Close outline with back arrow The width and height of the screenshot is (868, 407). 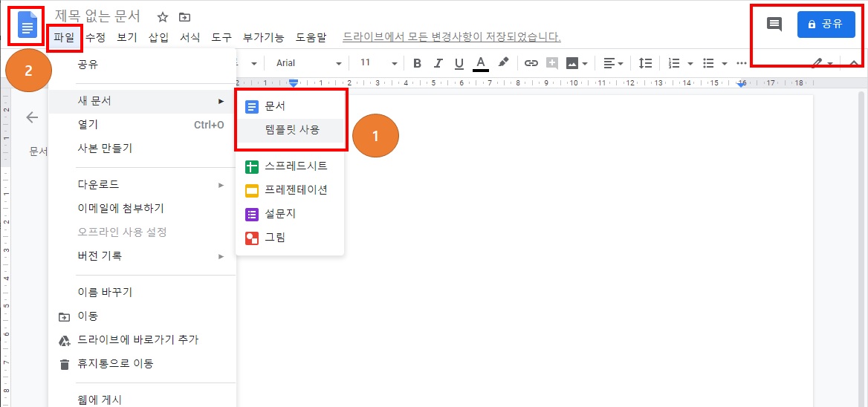(32, 117)
